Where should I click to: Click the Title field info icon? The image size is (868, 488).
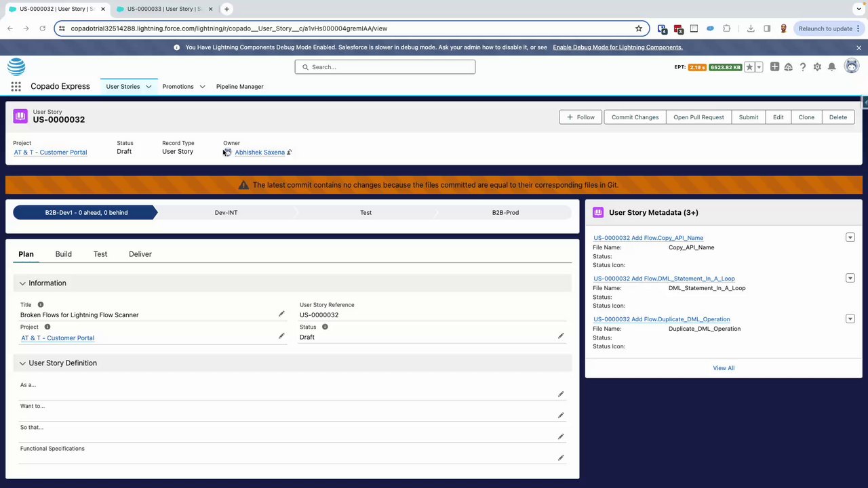(41, 305)
